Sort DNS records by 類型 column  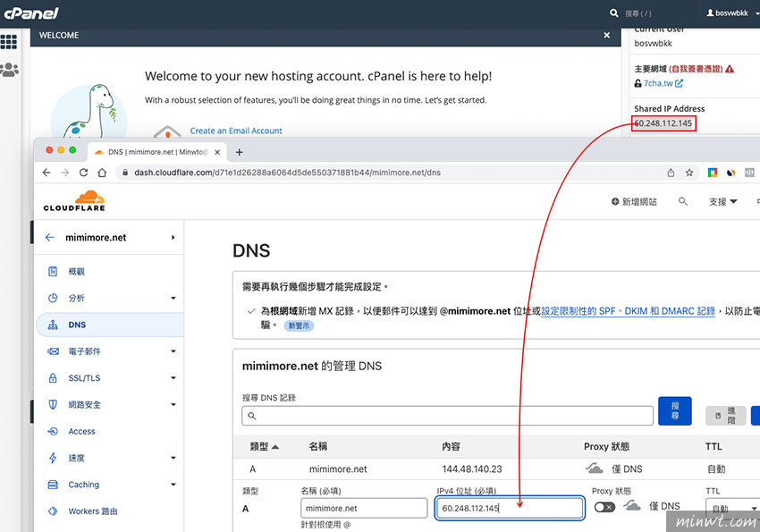[x=264, y=447]
